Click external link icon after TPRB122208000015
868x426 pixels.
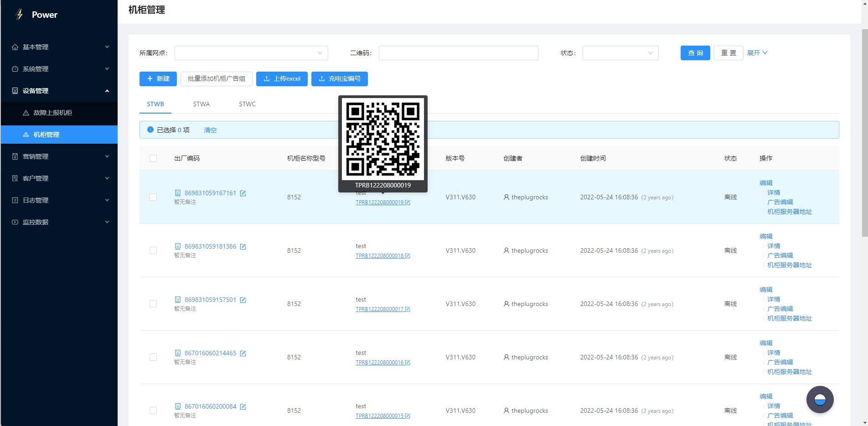(x=408, y=416)
